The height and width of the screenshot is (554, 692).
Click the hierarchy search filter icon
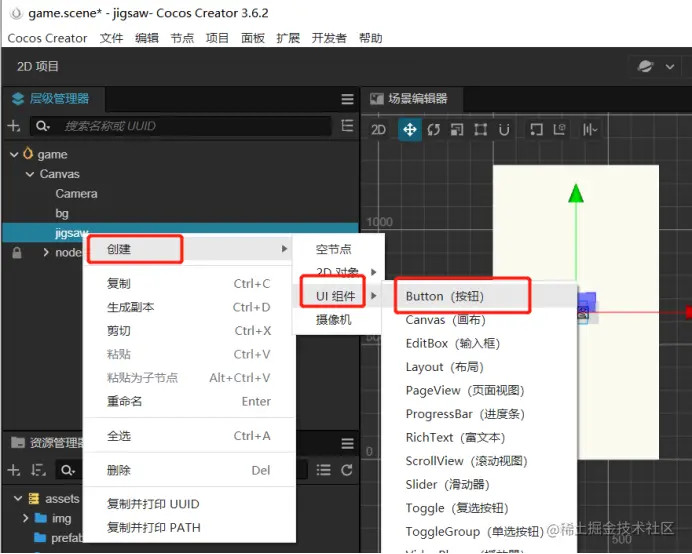click(x=43, y=126)
